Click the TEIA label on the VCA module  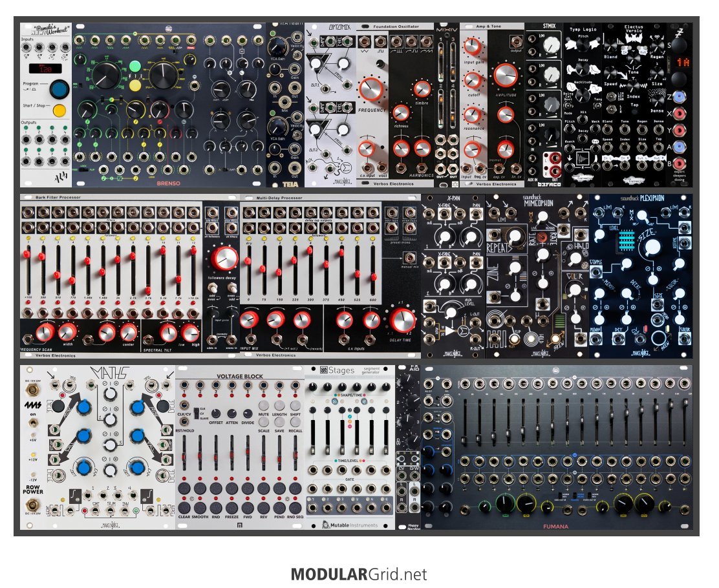290,185
